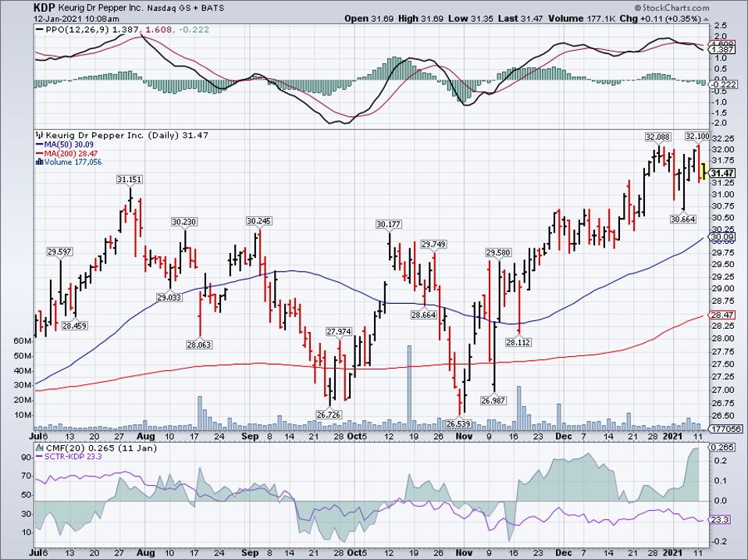This screenshot has width=748, height=560.
Task: Click the 32.100 high price label
Action: [697, 136]
